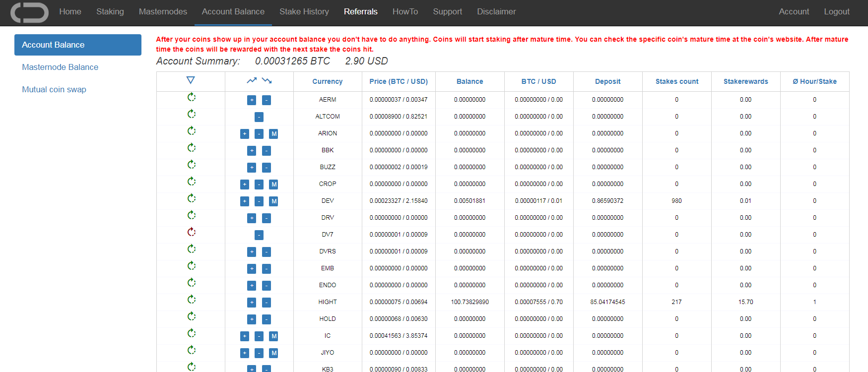Click the ALTCOM currency name

(328, 117)
